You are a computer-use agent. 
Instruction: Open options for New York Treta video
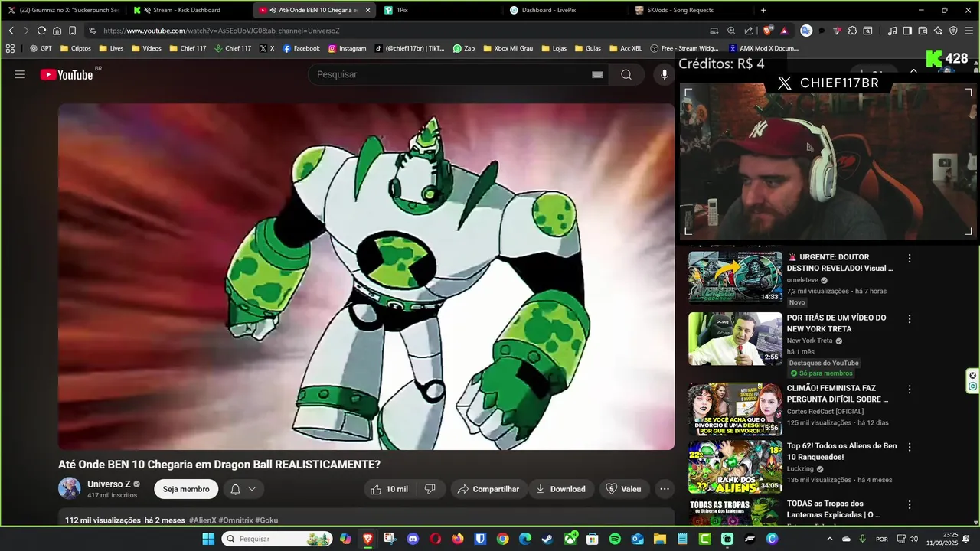click(x=910, y=319)
